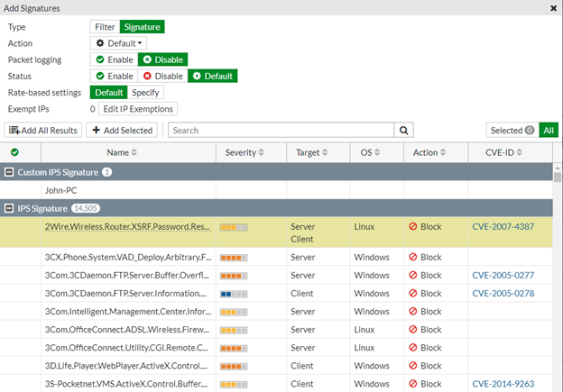Select the Filter type tab
Screen dimensions: 563x392
click(105, 27)
